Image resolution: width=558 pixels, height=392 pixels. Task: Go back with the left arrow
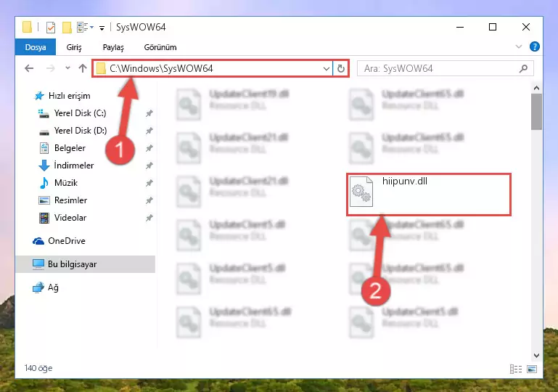coord(29,68)
